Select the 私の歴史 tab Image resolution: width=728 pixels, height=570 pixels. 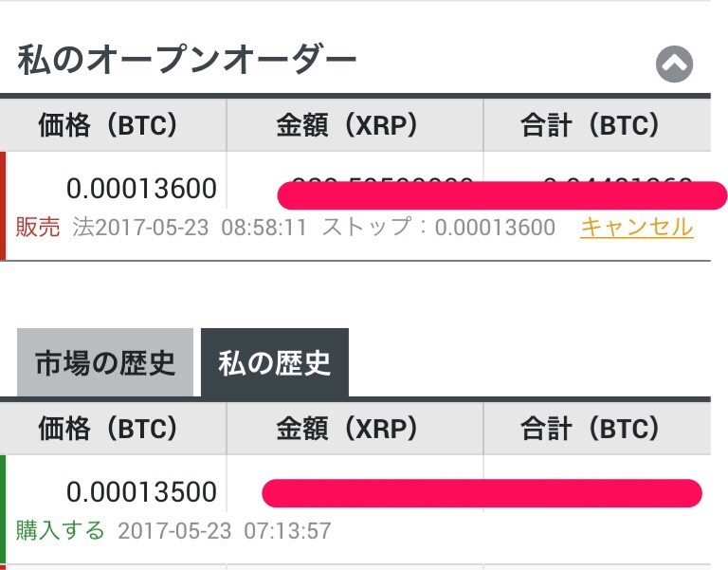click(275, 362)
